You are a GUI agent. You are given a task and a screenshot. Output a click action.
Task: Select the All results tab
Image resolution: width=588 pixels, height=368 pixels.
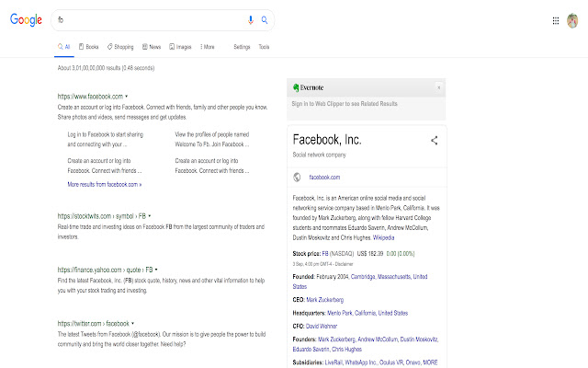[63, 47]
